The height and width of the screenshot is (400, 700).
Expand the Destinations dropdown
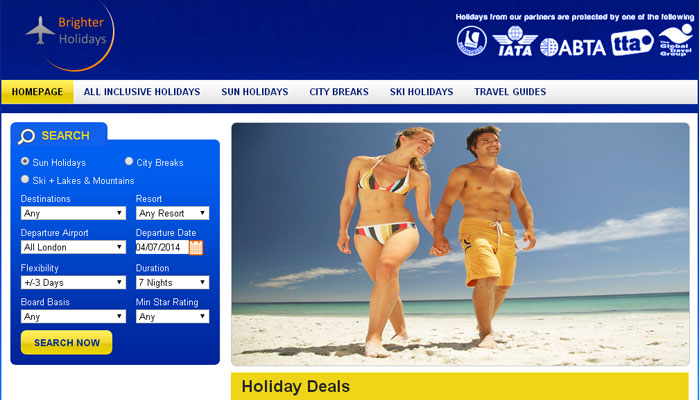(x=73, y=213)
